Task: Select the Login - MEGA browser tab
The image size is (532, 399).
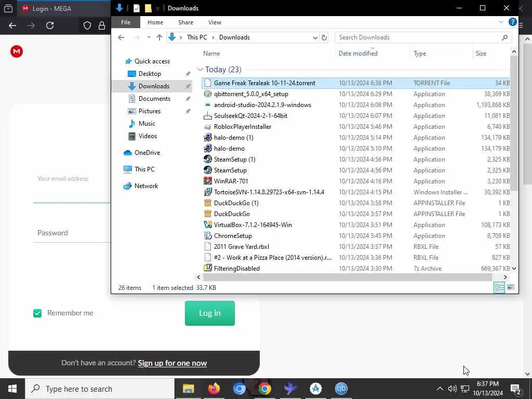Action: pyautogui.click(x=64, y=8)
